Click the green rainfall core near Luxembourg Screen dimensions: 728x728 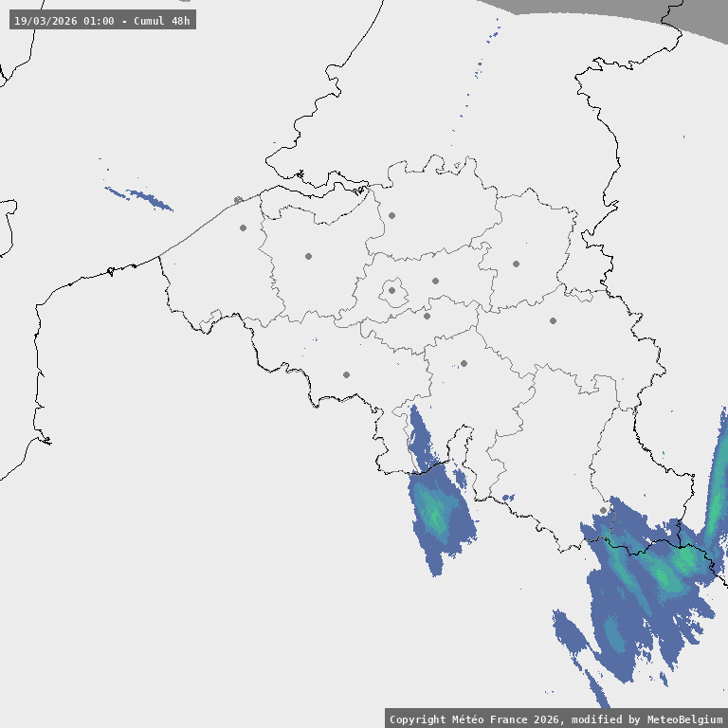click(662, 573)
